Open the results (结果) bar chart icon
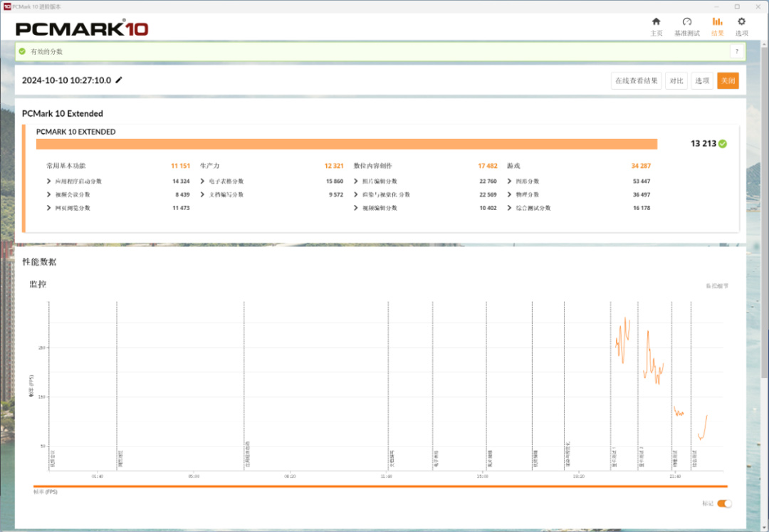The width and height of the screenshot is (769, 532). coord(717,21)
